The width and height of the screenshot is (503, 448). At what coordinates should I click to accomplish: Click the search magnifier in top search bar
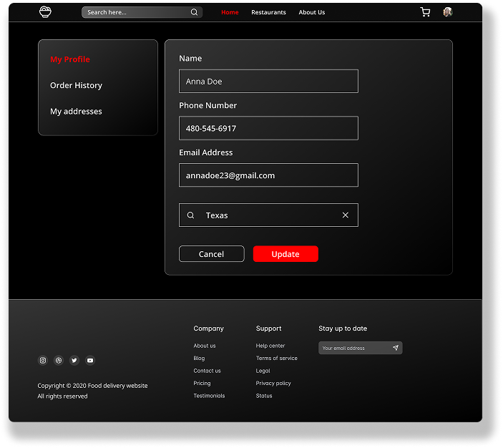point(194,12)
